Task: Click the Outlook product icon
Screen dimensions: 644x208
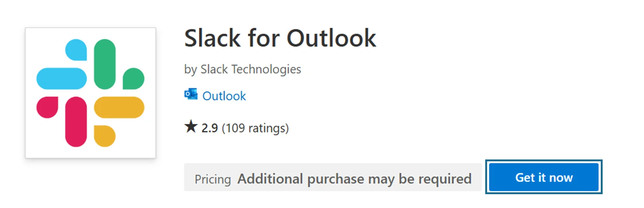Action: coord(191,94)
